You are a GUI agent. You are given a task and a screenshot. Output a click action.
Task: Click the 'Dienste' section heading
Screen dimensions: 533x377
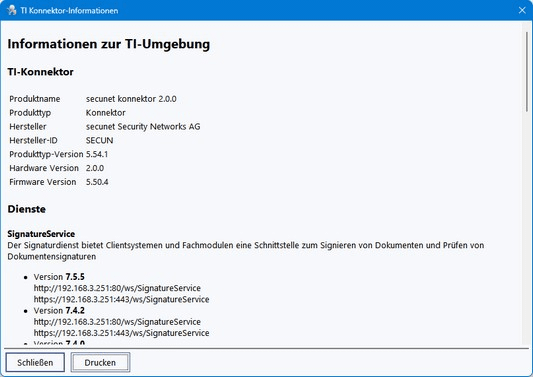tap(27, 209)
